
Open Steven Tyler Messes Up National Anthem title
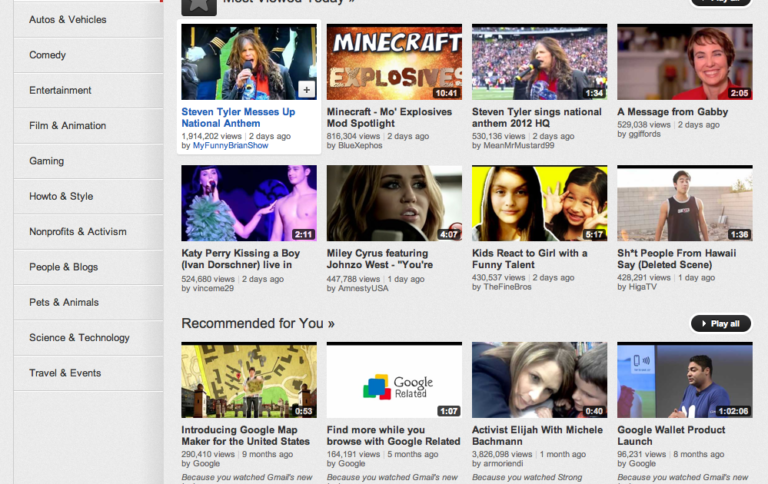(x=239, y=118)
